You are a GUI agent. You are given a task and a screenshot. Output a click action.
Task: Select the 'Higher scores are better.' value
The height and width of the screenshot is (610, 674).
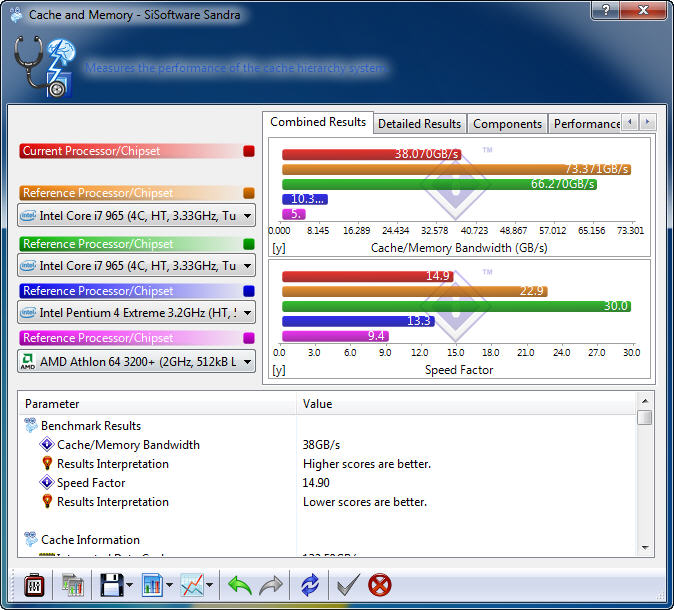tap(367, 463)
